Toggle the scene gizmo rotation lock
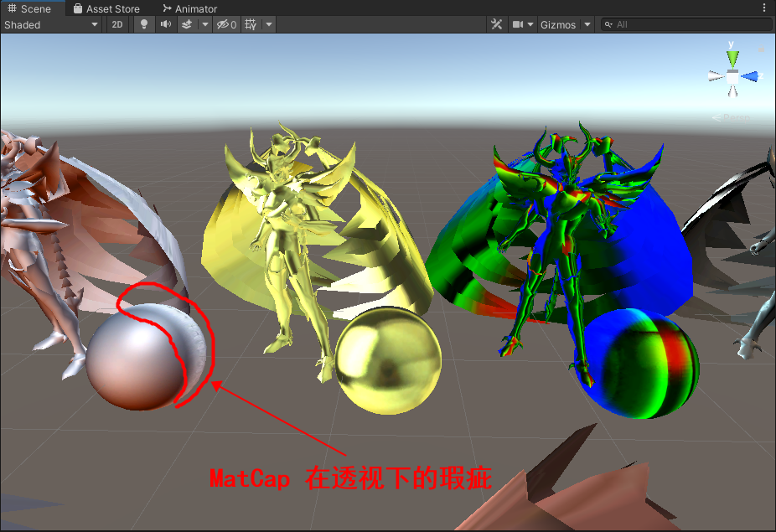 (761, 49)
